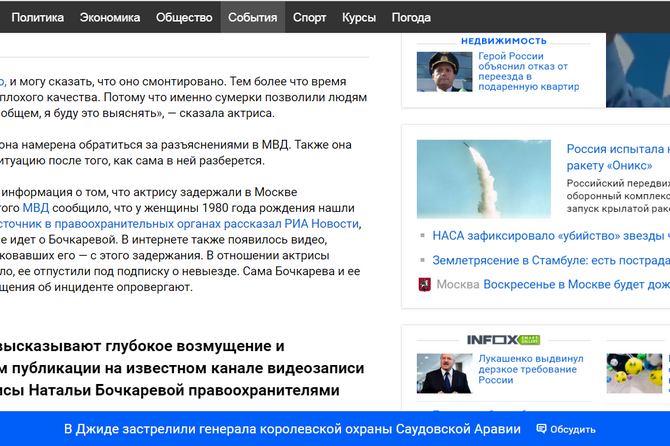Open the rocket launch thumbnail image
This screenshot has height=446, width=670.
482,179
